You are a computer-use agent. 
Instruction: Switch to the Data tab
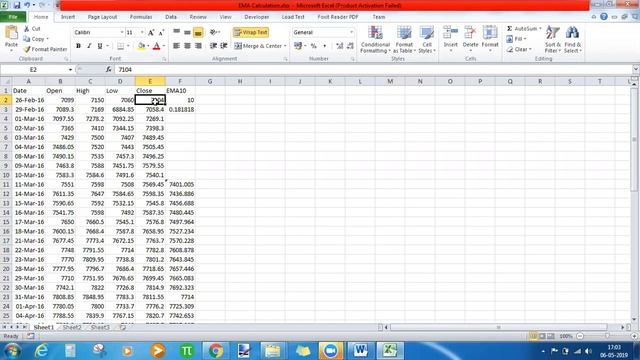(x=171, y=17)
